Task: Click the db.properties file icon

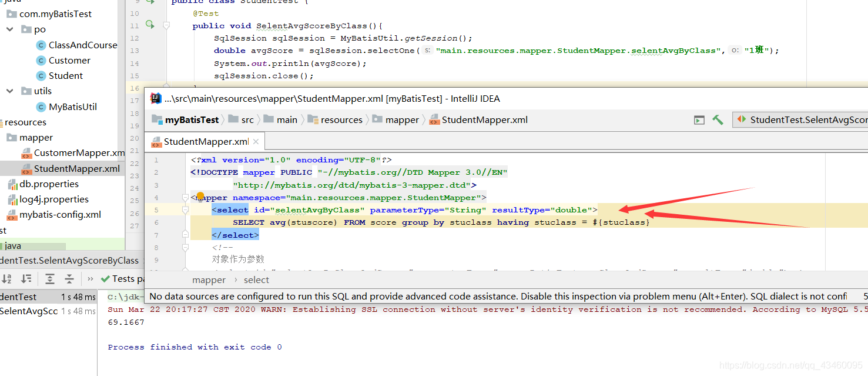Action: (x=12, y=184)
